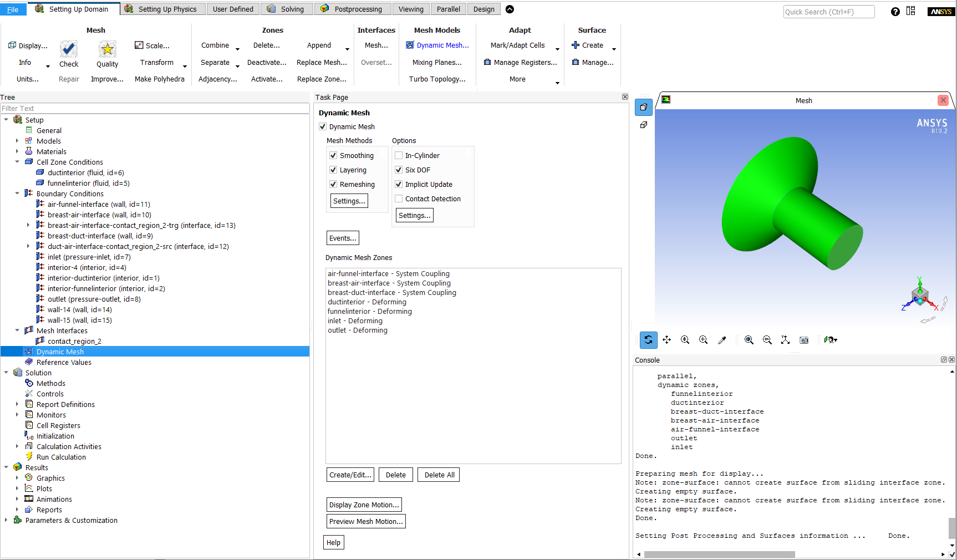Close the Mesh graphics window tab
Image resolution: width=957 pixels, height=560 pixels.
pyautogui.click(x=943, y=100)
